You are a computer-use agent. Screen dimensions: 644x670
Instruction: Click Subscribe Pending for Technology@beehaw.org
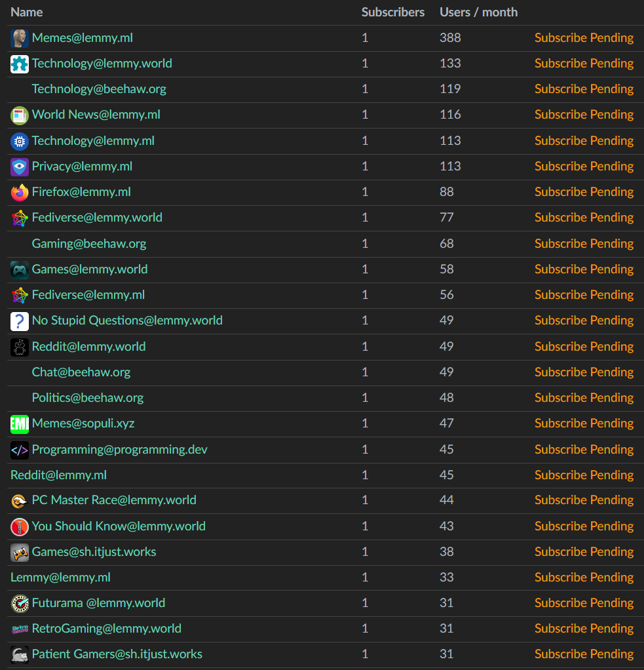(x=584, y=89)
